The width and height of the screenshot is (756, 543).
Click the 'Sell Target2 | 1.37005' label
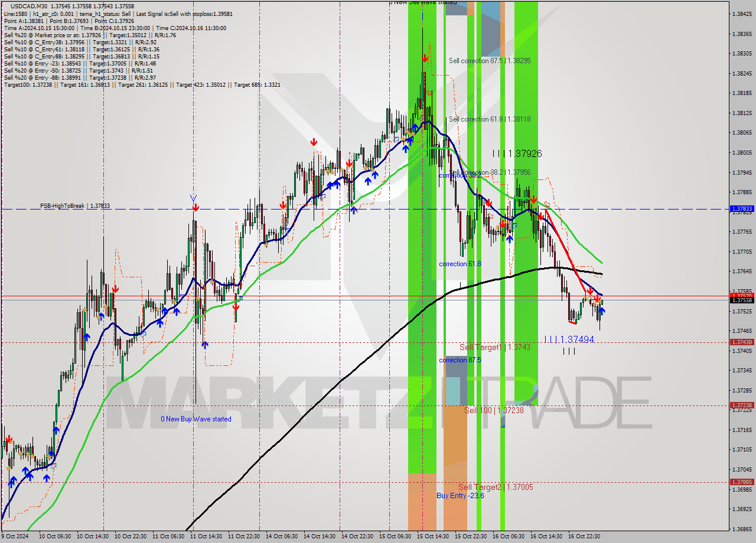[x=496, y=487]
